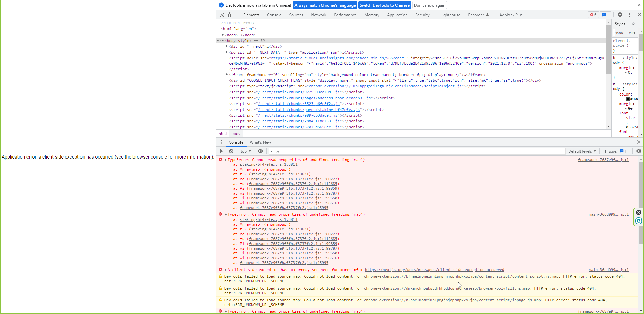644x314 pixels.
Task: Open DevTools settings gear icon
Action: pos(620,15)
